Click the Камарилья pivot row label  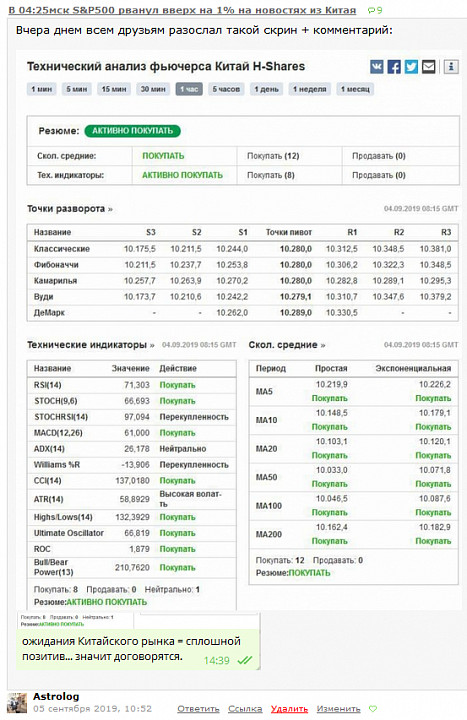56,281
